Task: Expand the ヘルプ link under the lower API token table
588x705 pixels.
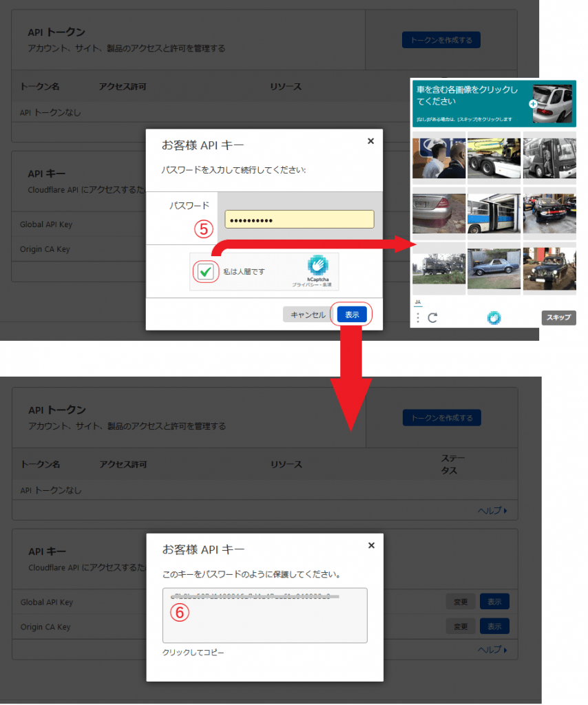Action: click(x=492, y=511)
